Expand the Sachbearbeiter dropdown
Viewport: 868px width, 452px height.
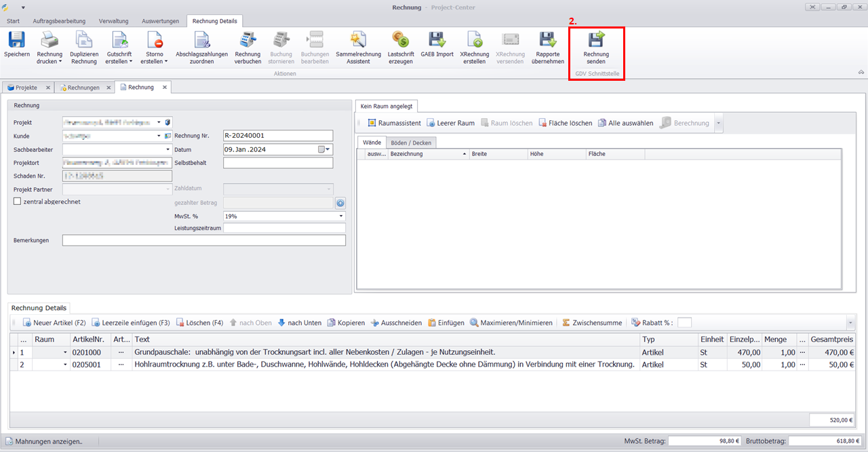[167, 149]
